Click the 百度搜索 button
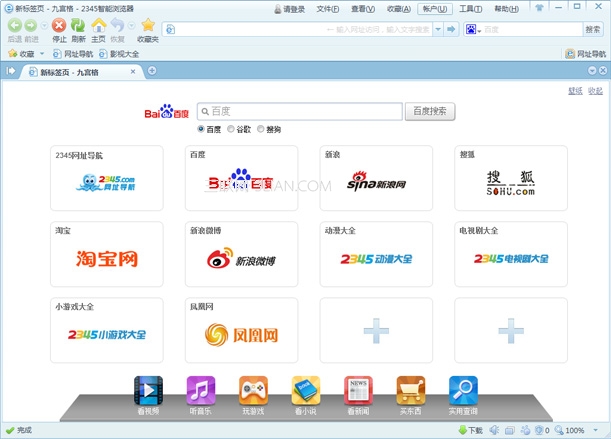The height and width of the screenshot is (439, 611). pyautogui.click(x=430, y=111)
